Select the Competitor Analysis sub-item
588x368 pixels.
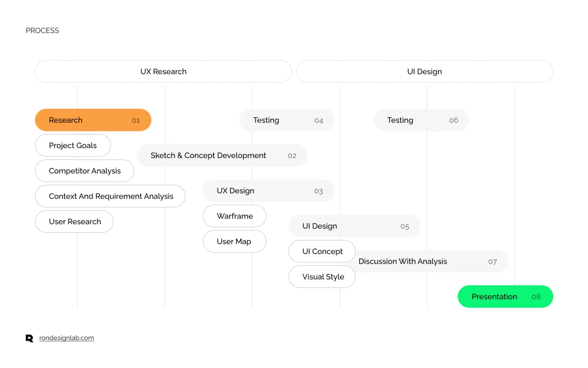coord(85,170)
